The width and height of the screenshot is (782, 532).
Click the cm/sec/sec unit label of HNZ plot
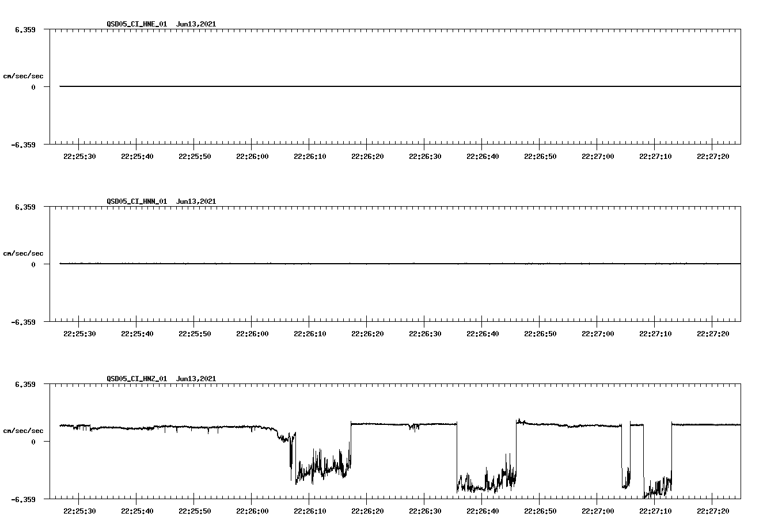coord(24,431)
